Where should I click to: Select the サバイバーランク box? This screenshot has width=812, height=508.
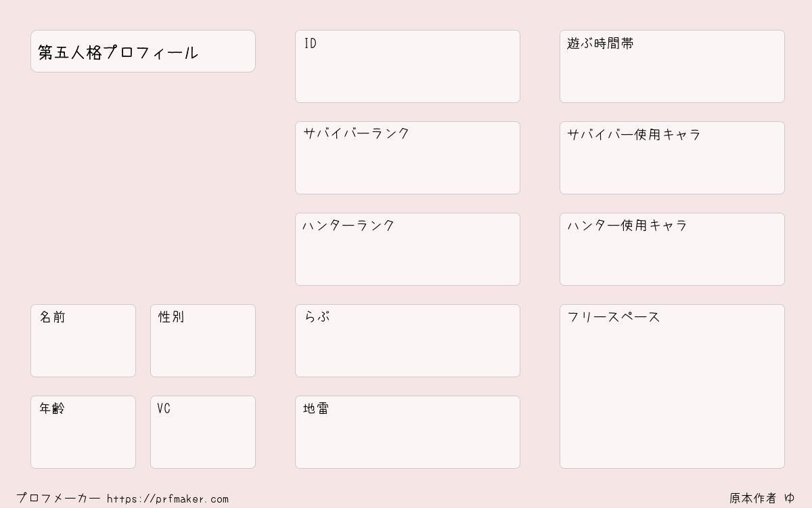coord(407,158)
